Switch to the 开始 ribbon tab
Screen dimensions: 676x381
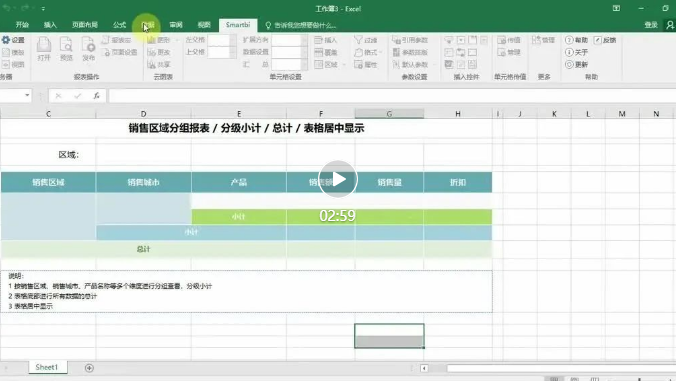[22, 25]
